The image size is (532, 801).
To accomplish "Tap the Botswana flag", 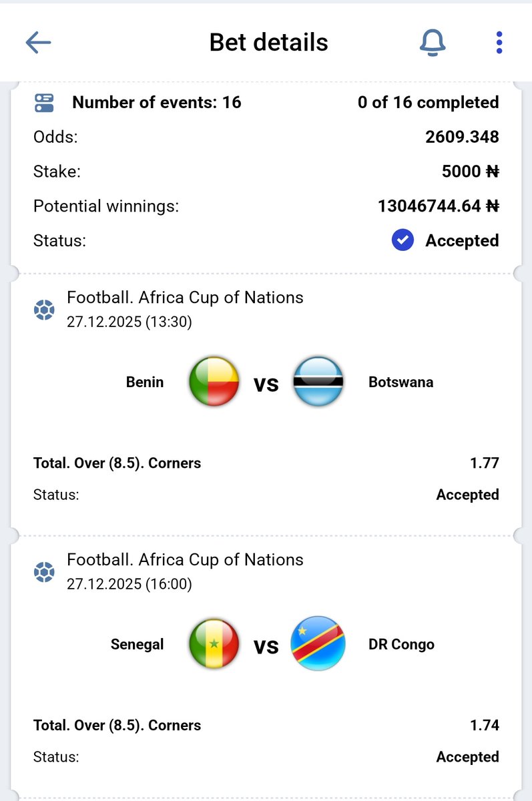I will click(x=318, y=382).
